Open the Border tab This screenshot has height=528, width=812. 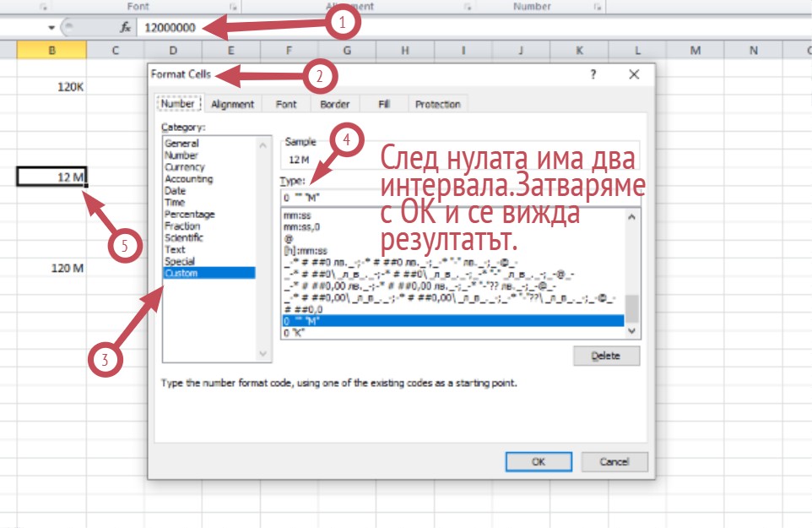pos(334,104)
